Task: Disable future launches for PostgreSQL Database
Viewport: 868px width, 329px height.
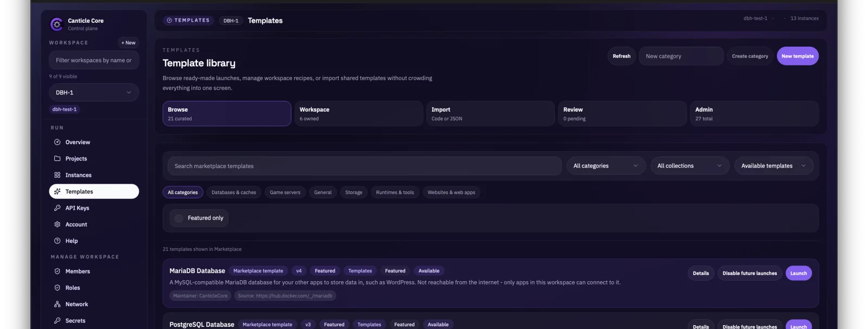Action: tap(750, 326)
